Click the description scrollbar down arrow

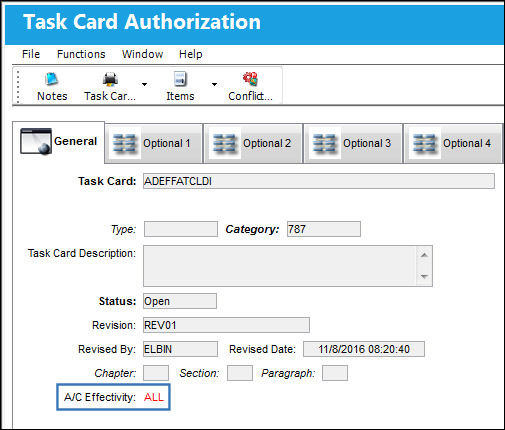coord(424,277)
